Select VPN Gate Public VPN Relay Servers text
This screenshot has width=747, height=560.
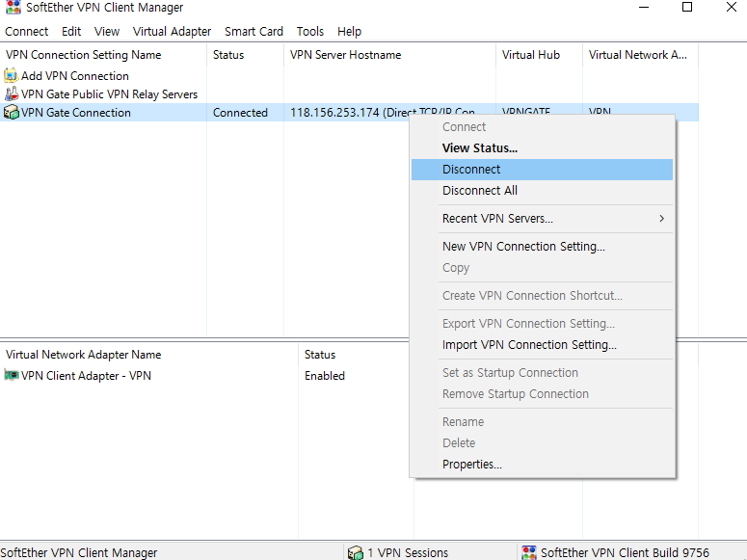tap(109, 94)
